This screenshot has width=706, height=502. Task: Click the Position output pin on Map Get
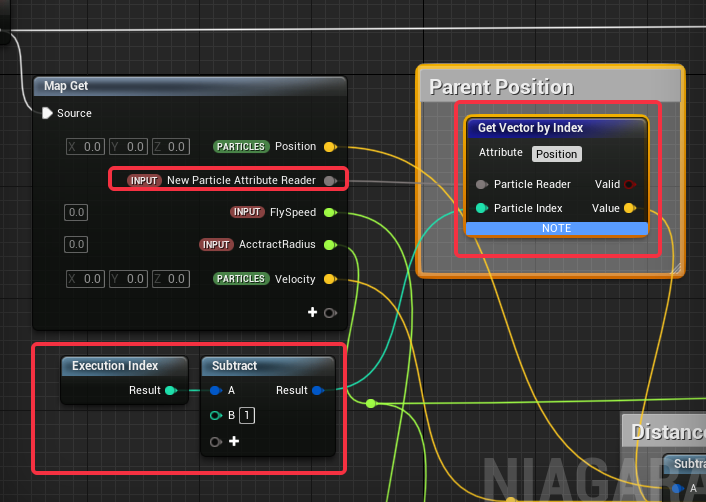pyautogui.click(x=329, y=147)
